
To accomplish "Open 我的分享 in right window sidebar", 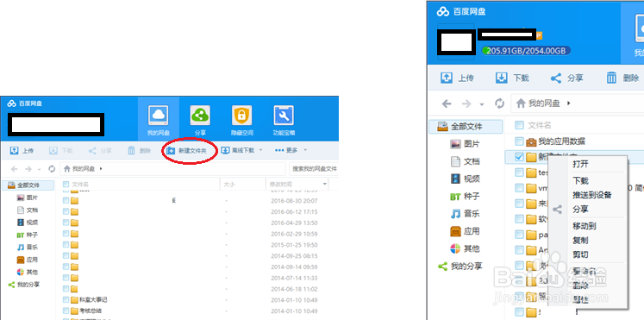I will (x=460, y=267).
